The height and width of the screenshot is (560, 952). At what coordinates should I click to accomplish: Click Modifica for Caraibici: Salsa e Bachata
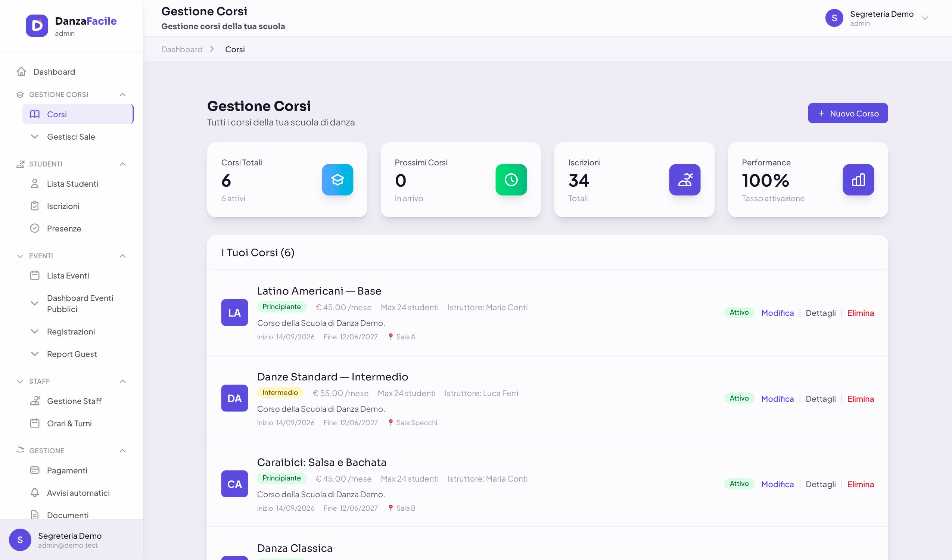777,484
